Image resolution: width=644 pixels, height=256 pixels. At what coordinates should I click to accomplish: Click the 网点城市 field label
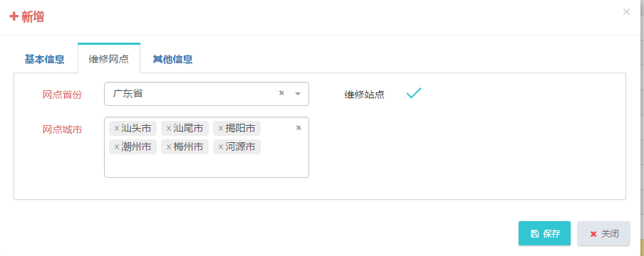(63, 129)
